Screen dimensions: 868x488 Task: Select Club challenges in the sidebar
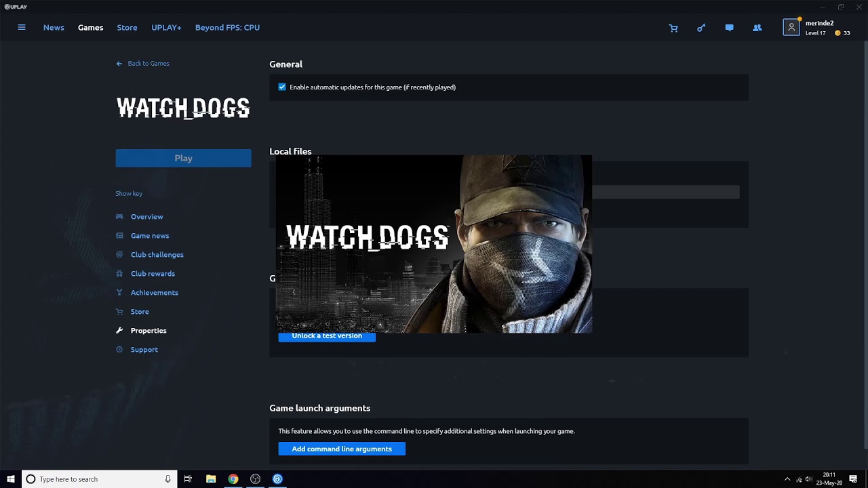(x=157, y=255)
